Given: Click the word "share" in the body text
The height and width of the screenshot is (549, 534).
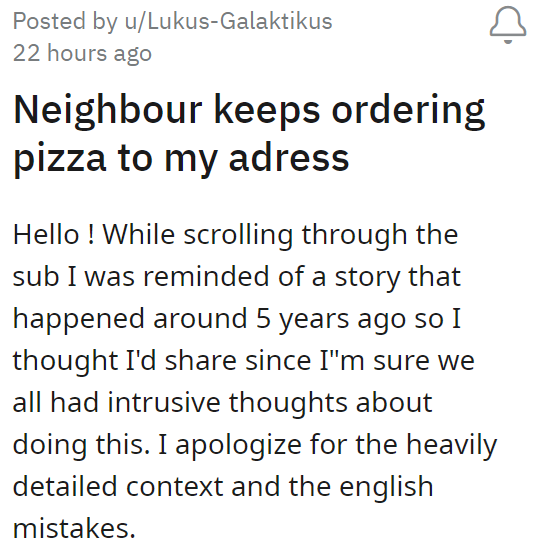Looking at the screenshot, I should (201, 361).
